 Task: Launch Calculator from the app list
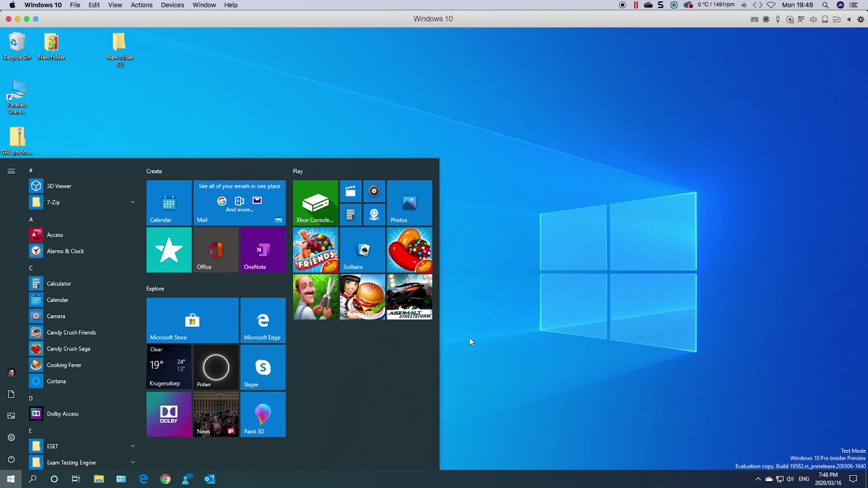(81, 283)
